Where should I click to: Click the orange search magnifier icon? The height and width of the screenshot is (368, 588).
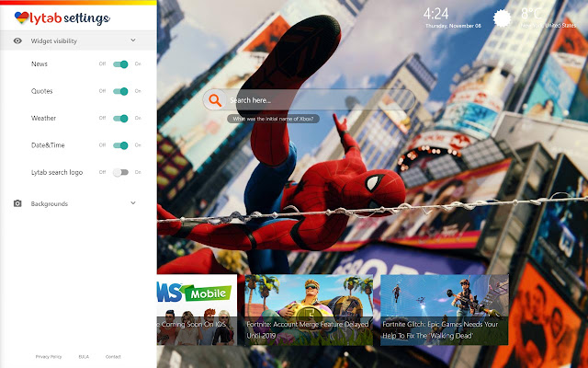215,100
